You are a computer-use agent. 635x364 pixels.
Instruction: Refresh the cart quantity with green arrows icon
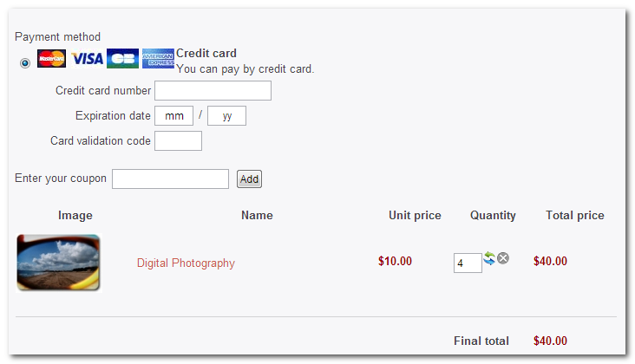[489, 258]
